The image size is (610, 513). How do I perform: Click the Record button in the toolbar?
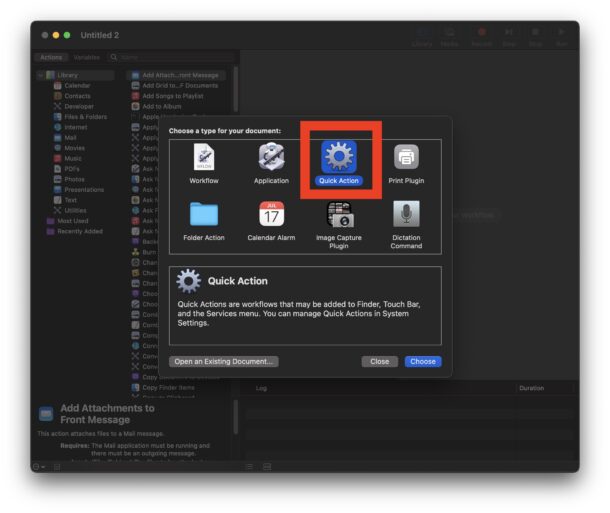click(x=481, y=35)
